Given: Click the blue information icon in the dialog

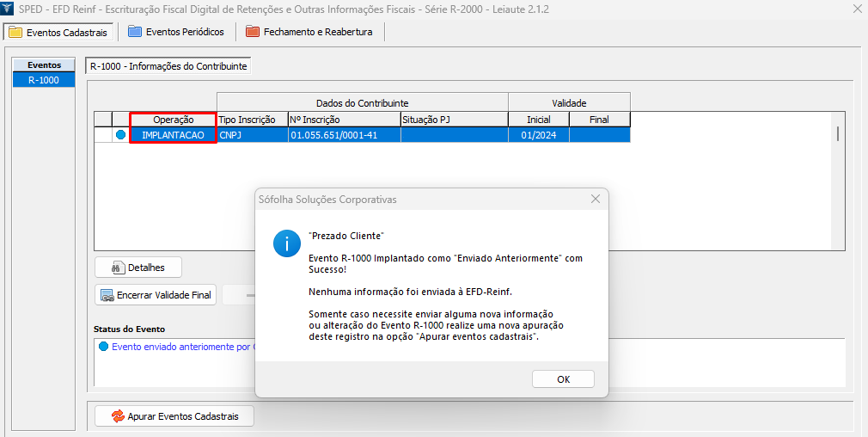Looking at the screenshot, I should 286,243.
